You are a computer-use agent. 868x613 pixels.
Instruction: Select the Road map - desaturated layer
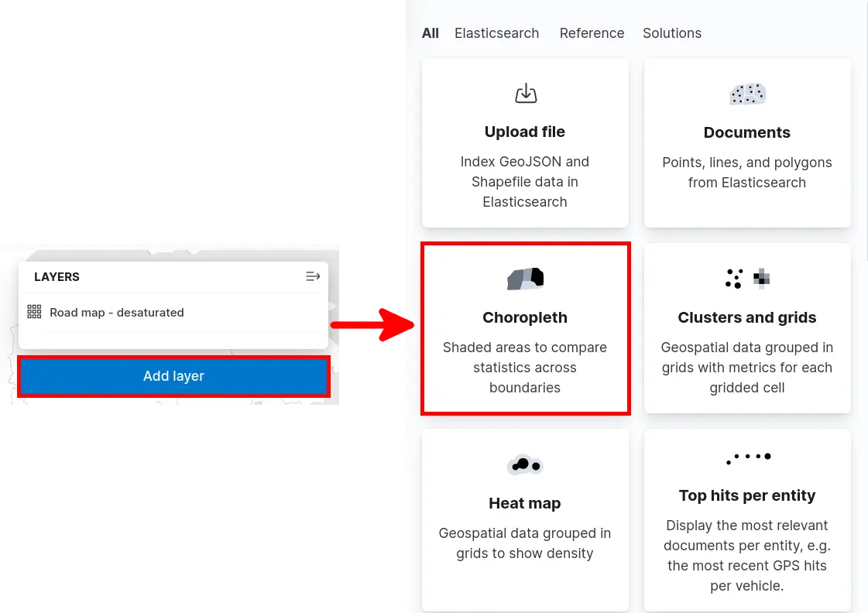pos(117,313)
